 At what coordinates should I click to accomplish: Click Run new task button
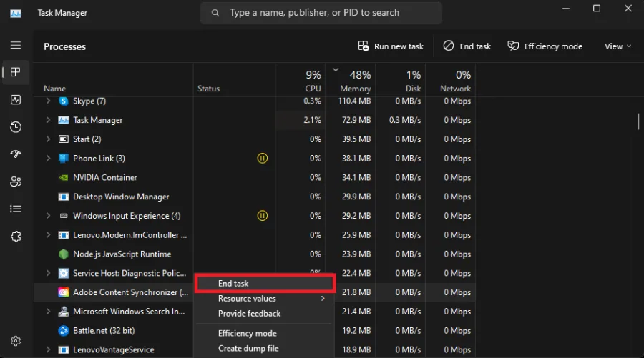(x=391, y=46)
